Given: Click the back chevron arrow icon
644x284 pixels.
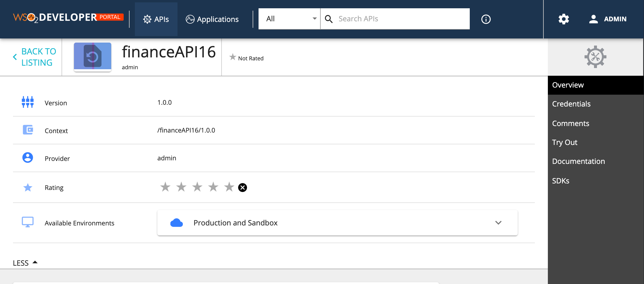Looking at the screenshot, I should coord(15,57).
